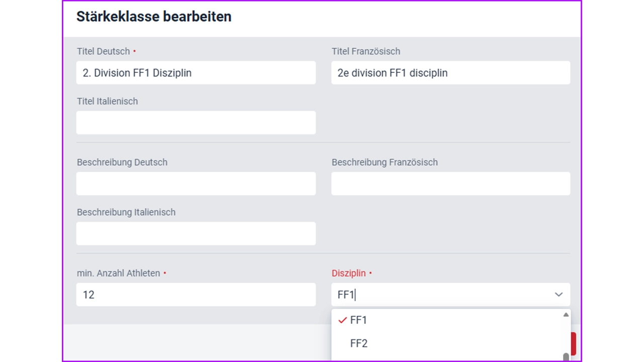Click into the Titel Deutsch field
644x362 pixels.
196,73
